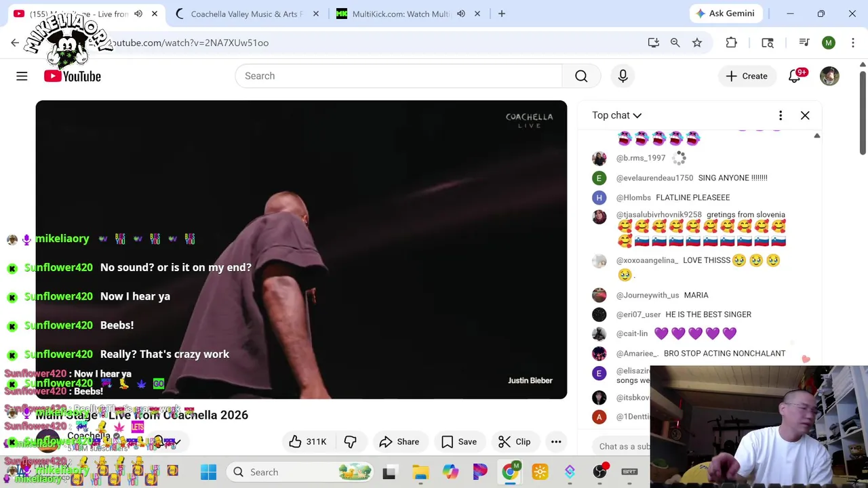Click the install app icon in address bar
Screen dimensions: 868x488
pyautogui.click(x=654, y=43)
